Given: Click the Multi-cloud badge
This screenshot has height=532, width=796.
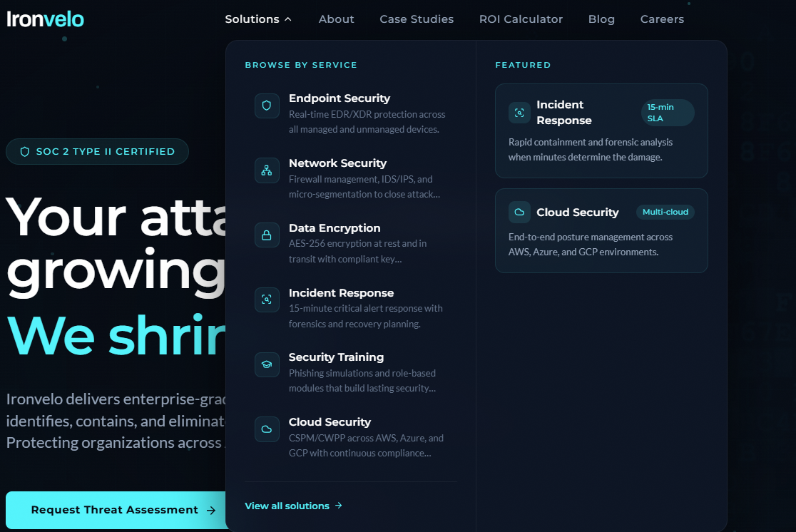Looking at the screenshot, I should point(665,213).
